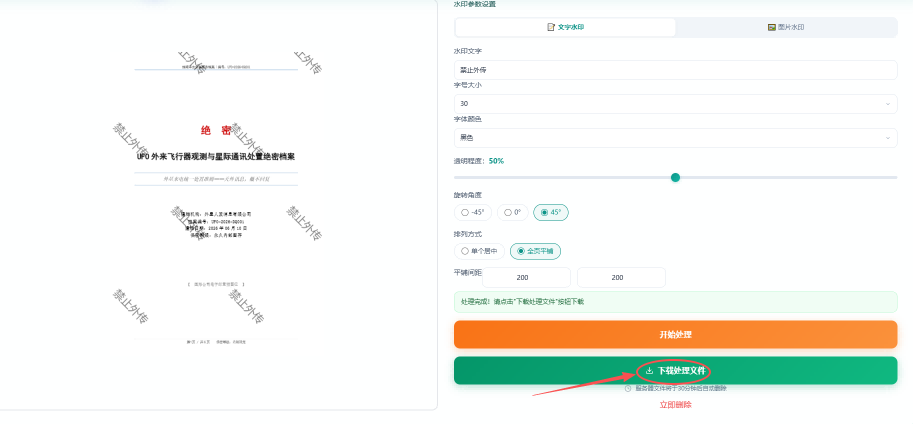Click the 处理完成 success message
Image resolution: width=913 pixels, height=424 pixels.
coord(675,302)
